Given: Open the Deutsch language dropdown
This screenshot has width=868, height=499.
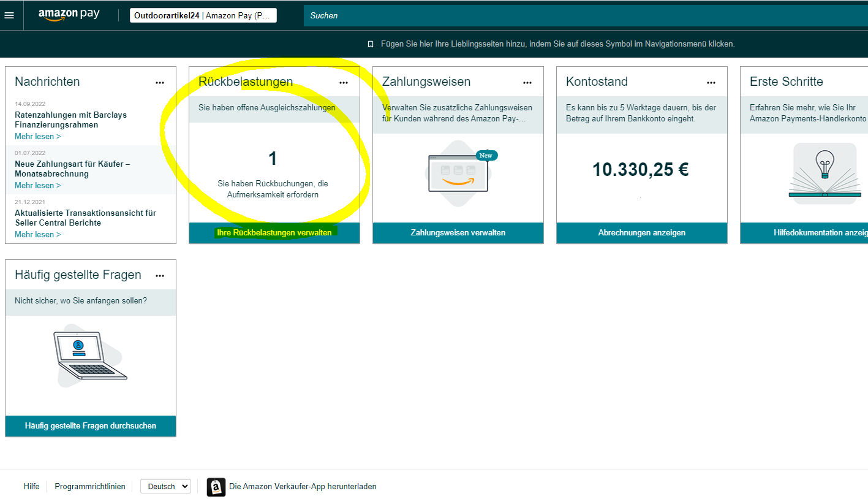Looking at the screenshot, I should (165, 486).
